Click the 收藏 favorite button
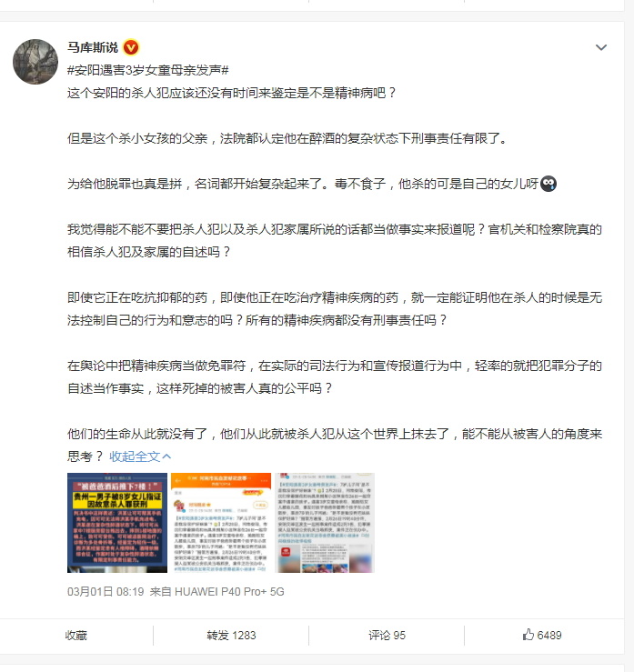The height and width of the screenshot is (672, 634). coord(76,635)
